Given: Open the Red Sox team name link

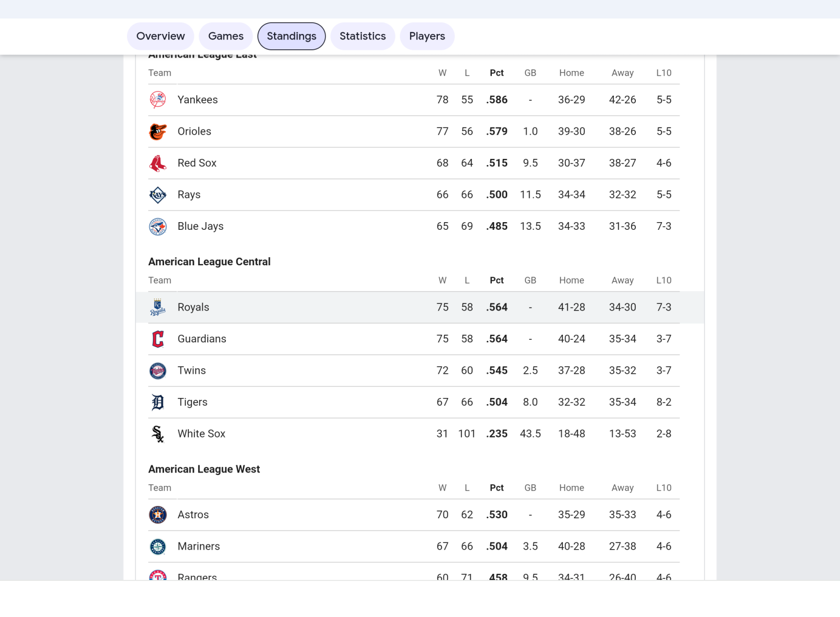Looking at the screenshot, I should (197, 163).
